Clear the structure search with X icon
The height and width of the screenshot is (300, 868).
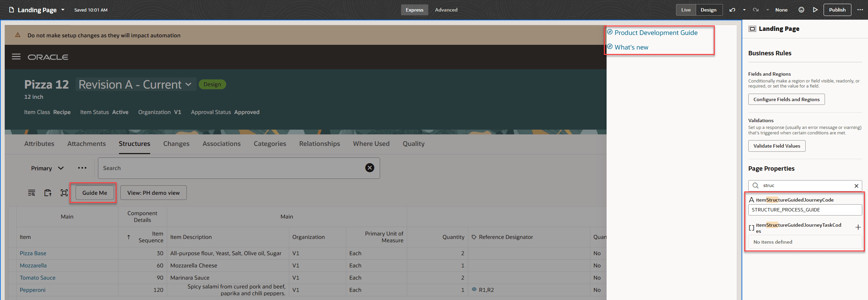pyautogui.click(x=370, y=168)
